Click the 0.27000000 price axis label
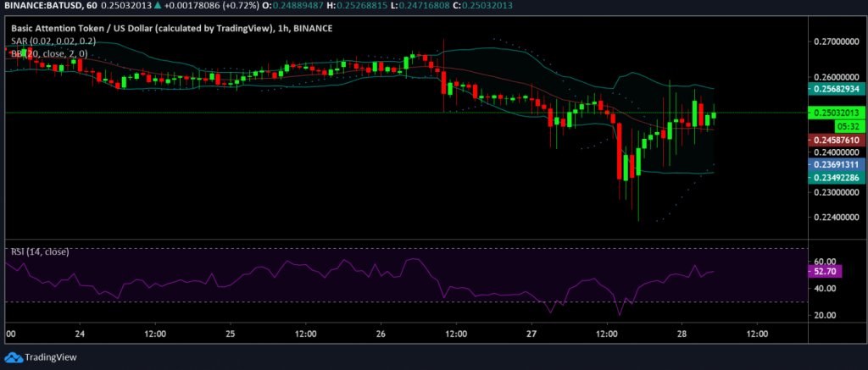Screen dimensions: 868x370 [836, 41]
